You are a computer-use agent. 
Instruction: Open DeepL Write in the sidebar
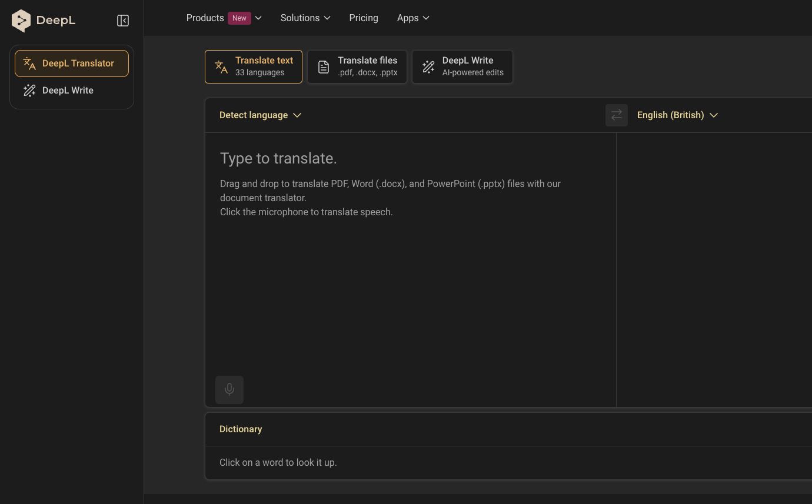click(72, 91)
